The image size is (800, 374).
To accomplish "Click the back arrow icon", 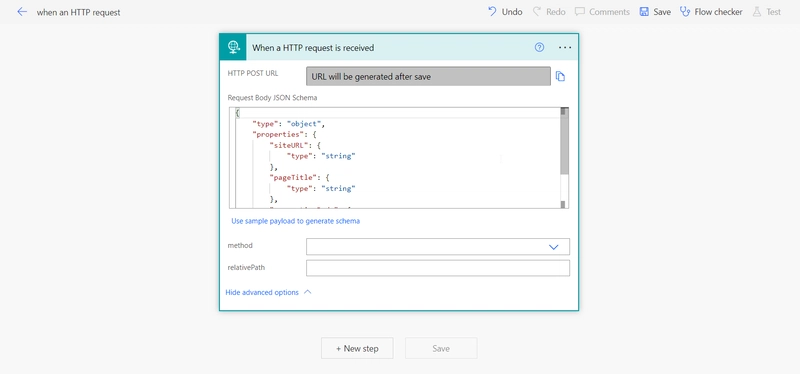I will click(x=22, y=12).
